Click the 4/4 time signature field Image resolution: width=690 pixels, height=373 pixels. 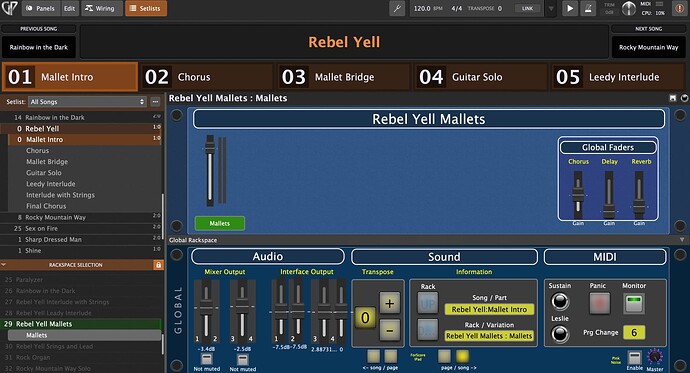point(457,8)
